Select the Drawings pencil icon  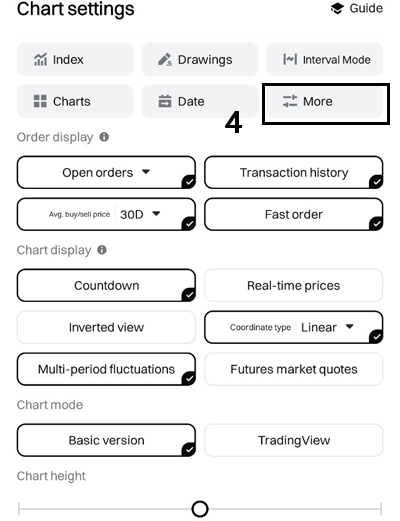click(165, 60)
